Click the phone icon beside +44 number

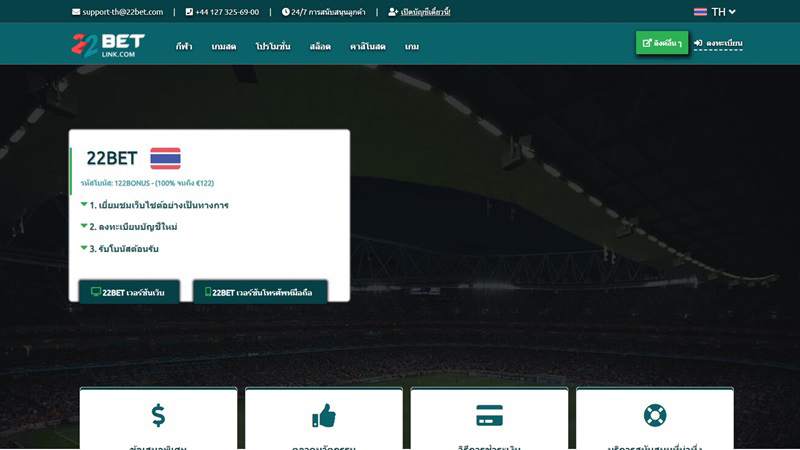[x=189, y=12]
